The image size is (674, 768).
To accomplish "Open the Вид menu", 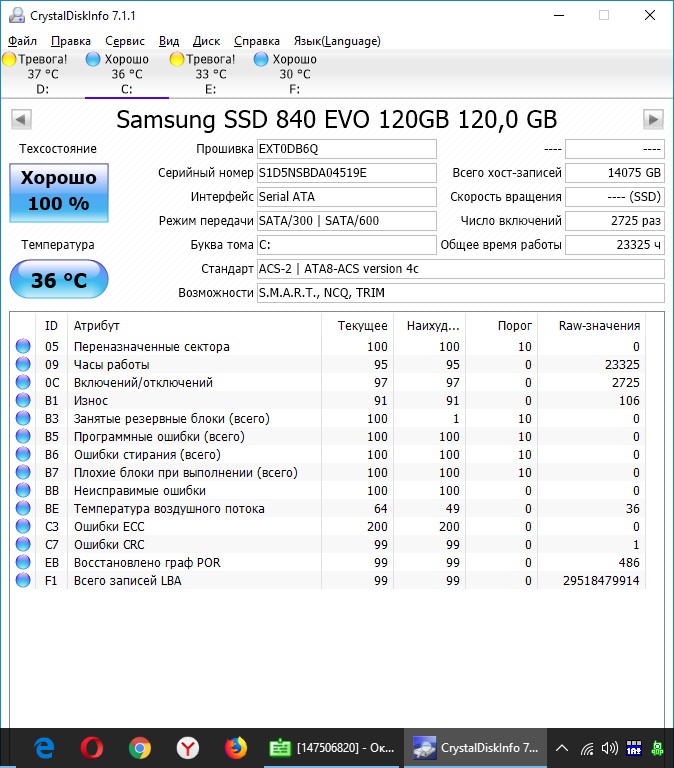I will point(169,41).
